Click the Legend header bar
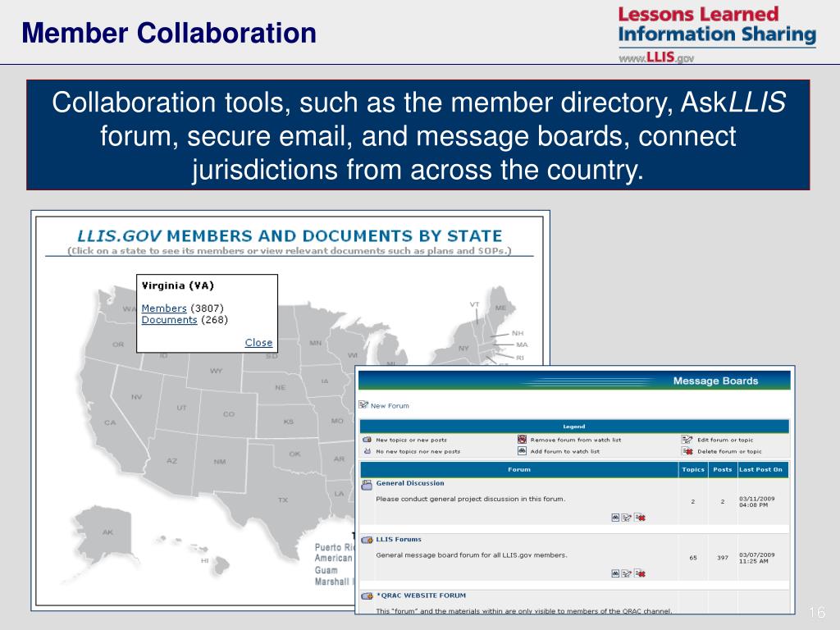The image size is (840, 630). click(x=574, y=427)
